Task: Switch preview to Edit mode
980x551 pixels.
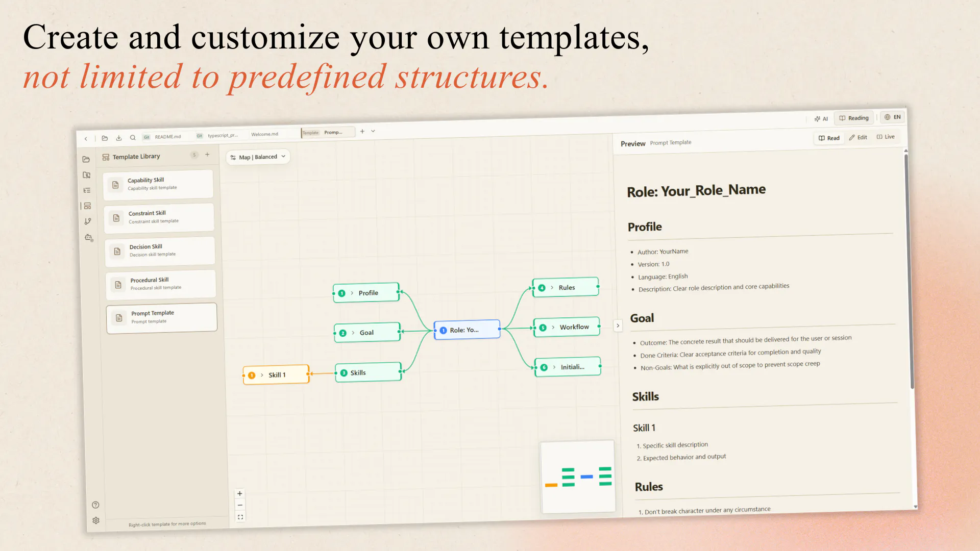Action: point(858,137)
